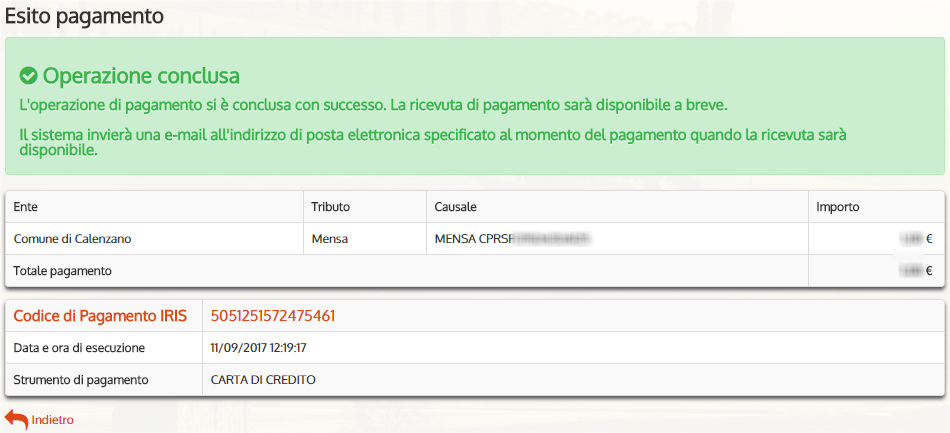Select the IRIS payment code number
950x433 pixels.
click(273, 316)
